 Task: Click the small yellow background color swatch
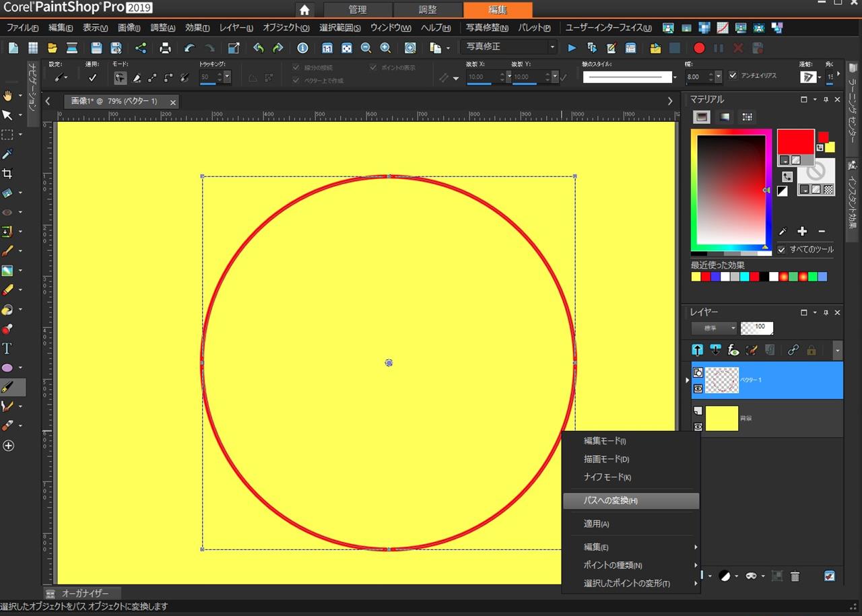(x=830, y=147)
